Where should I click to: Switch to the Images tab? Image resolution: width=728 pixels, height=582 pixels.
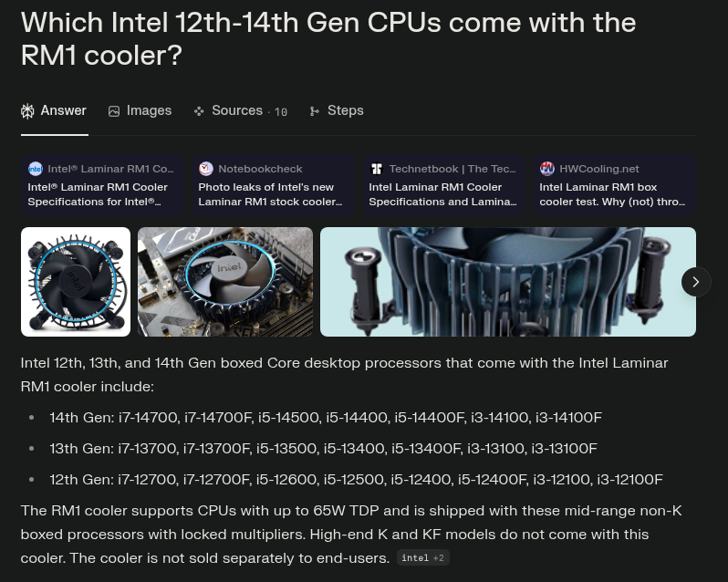click(140, 111)
